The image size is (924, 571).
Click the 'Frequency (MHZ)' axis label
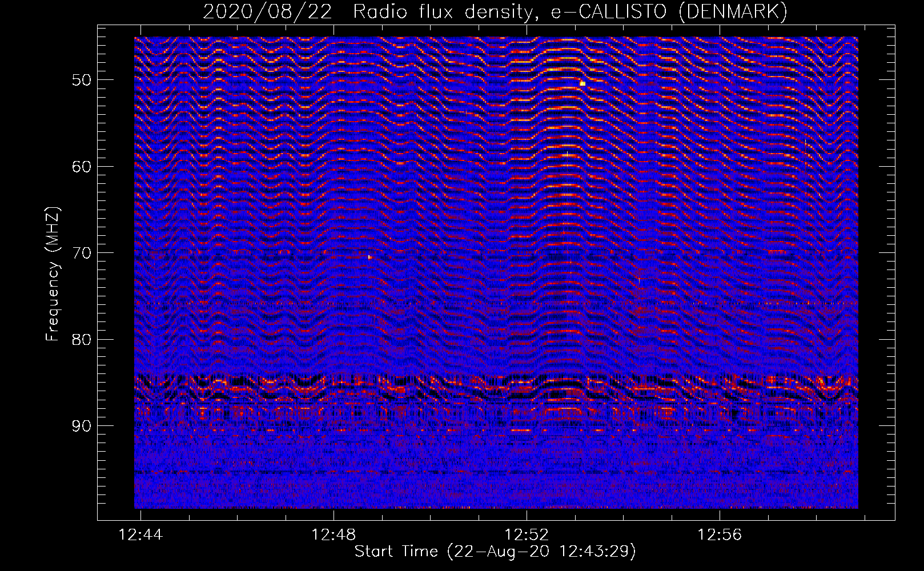coord(52,274)
